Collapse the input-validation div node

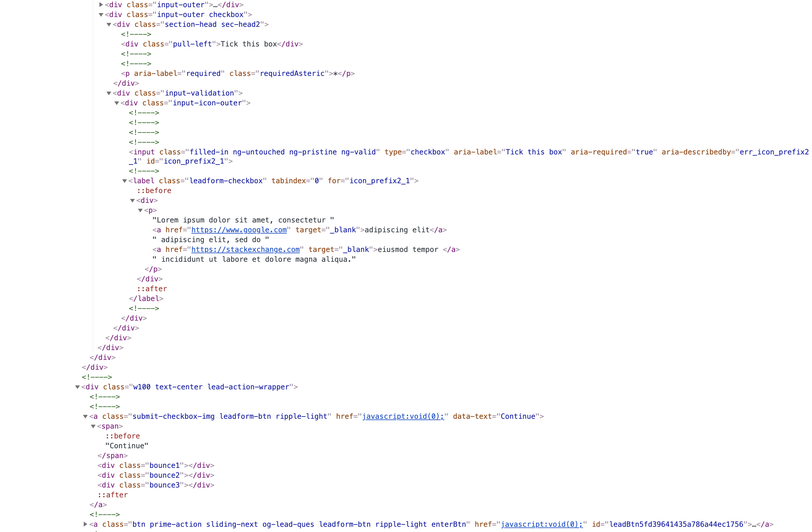pos(109,93)
